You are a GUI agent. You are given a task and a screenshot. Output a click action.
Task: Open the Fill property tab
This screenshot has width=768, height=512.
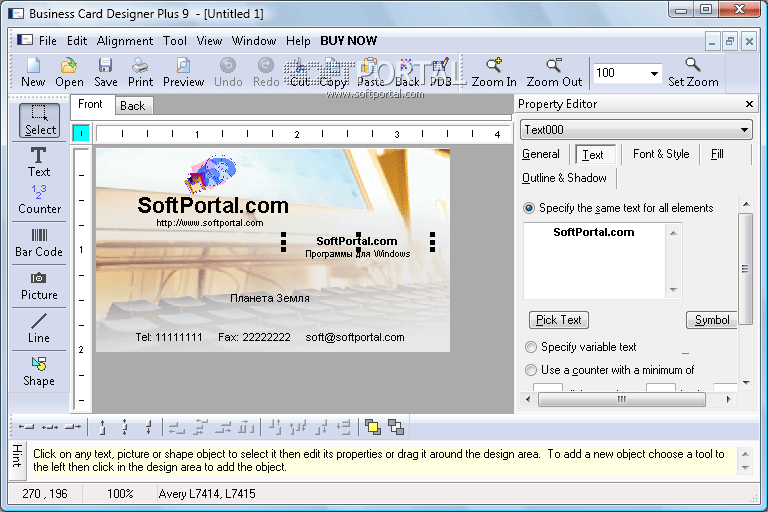(717, 154)
